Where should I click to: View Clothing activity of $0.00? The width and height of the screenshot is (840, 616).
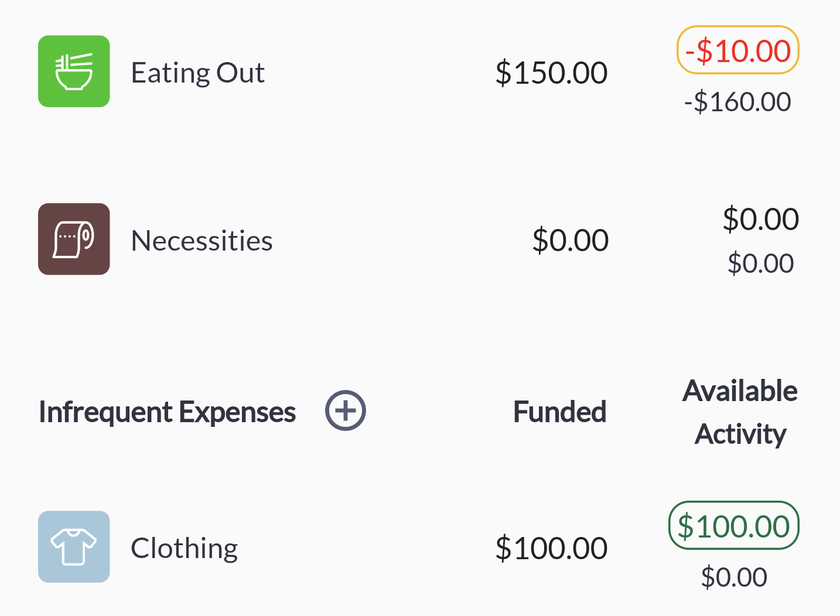pos(734,577)
